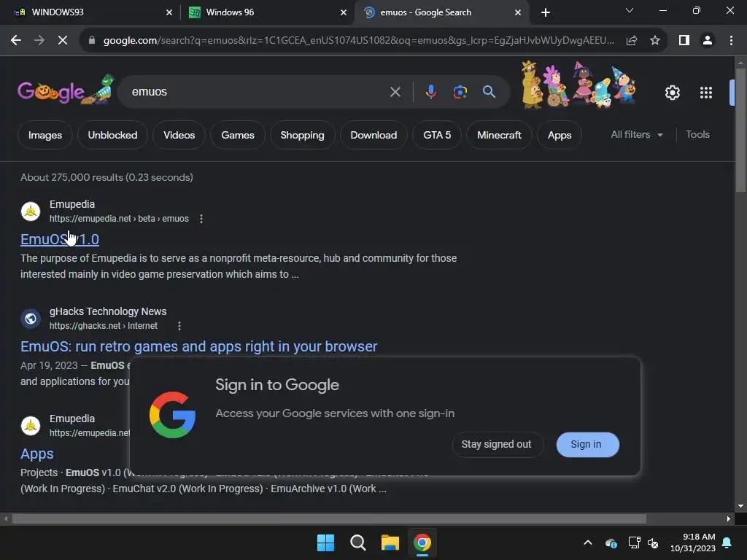747x560 pixels.
Task: Open Chrome's three-dot menu
Action: pos(731,41)
